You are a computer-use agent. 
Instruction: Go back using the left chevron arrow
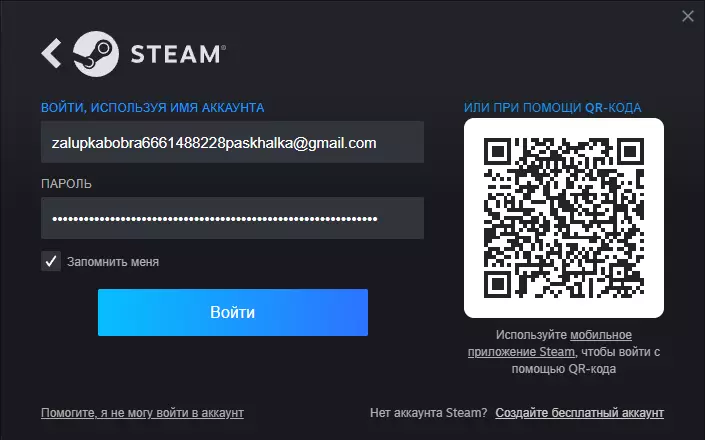51,53
